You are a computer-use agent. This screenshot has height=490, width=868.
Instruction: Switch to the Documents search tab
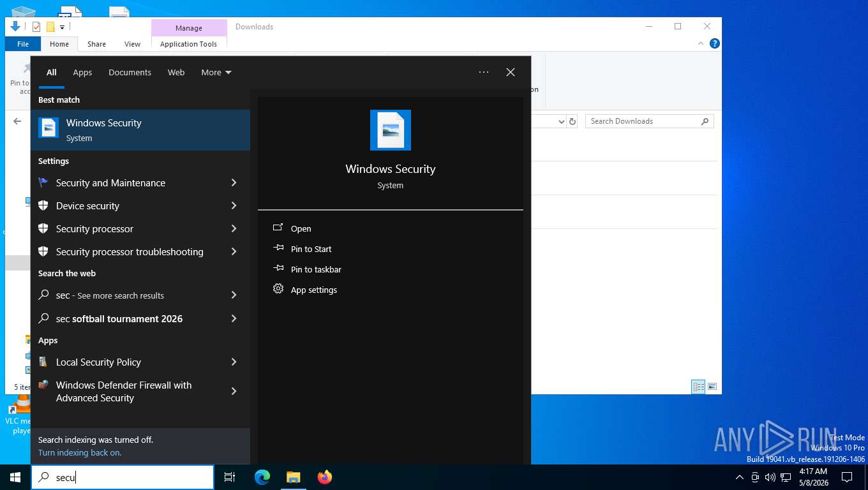click(130, 72)
